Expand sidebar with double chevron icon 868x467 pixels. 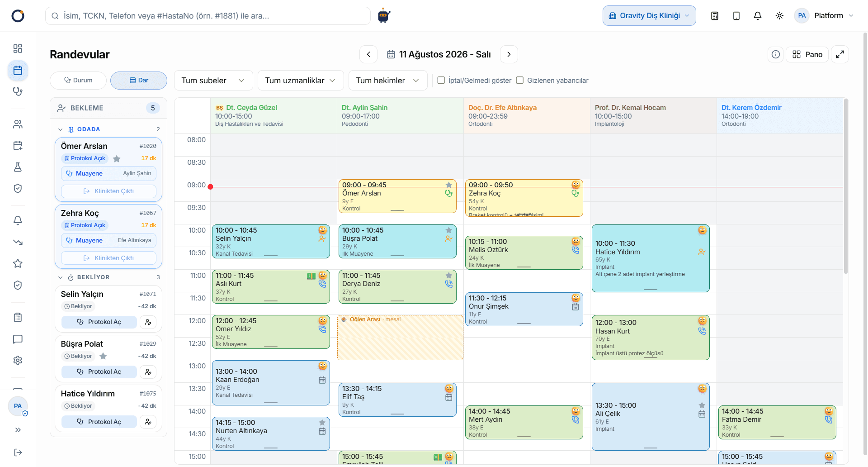tap(18, 430)
